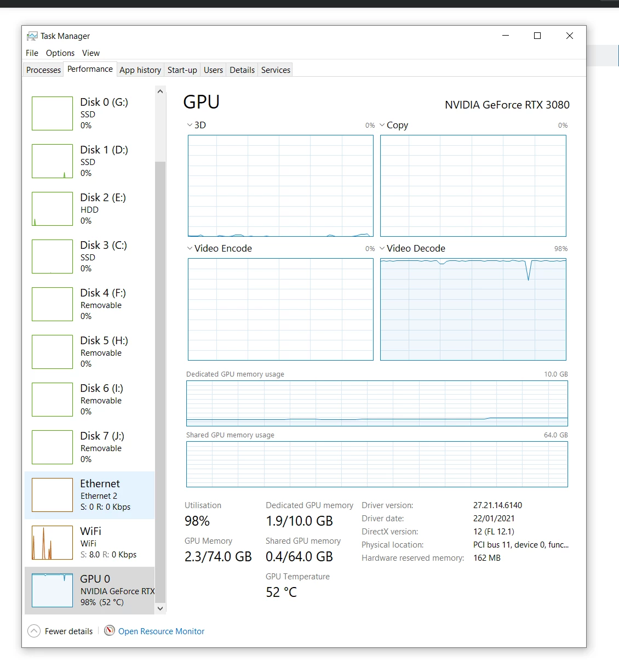This screenshot has height=672, width=619.
Task: Switch to the Services tab
Action: point(276,70)
